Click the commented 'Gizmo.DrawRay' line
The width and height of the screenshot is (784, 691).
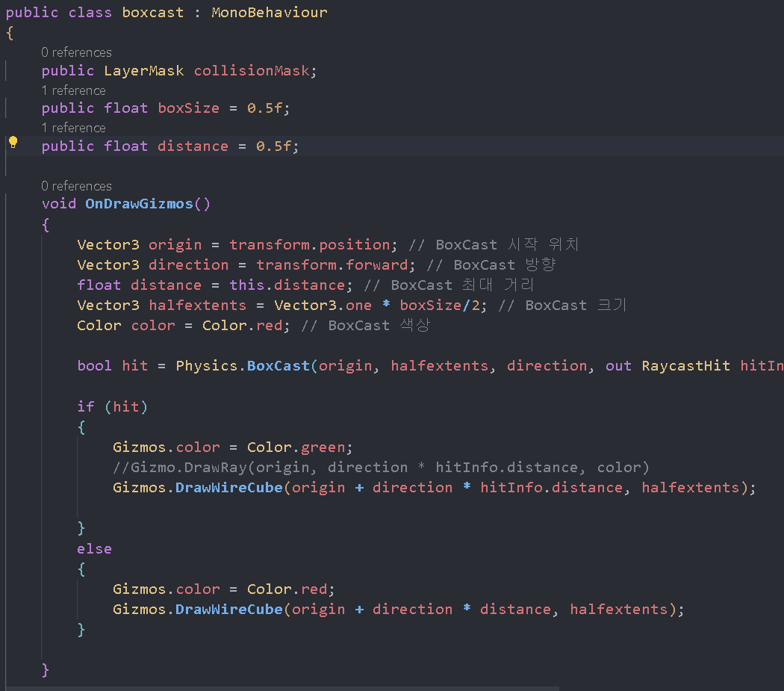point(381,468)
